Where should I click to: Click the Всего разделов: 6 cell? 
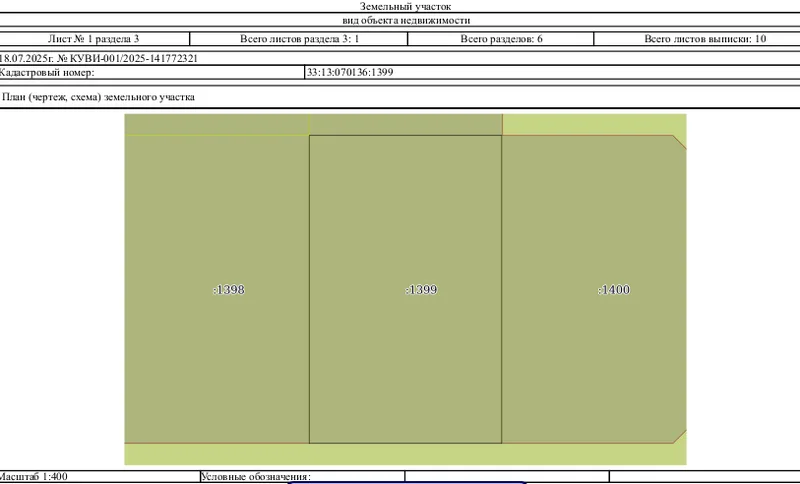coord(501,39)
